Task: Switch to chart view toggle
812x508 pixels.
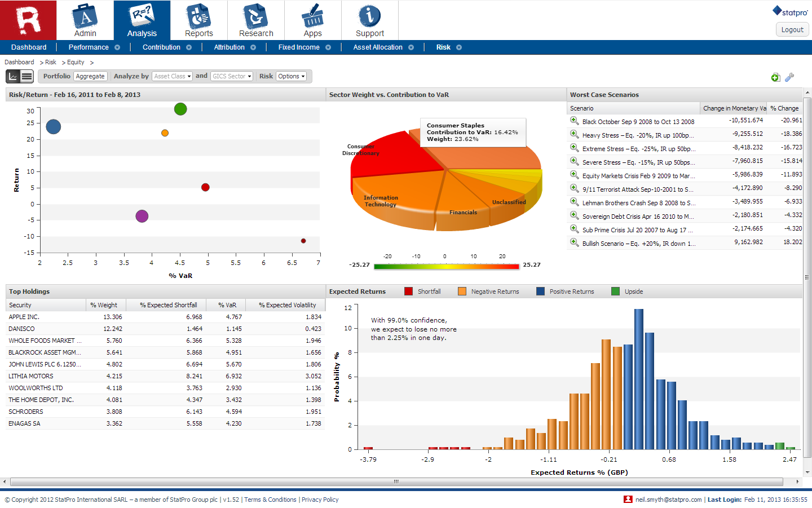Action: pyautogui.click(x=13, y=76)
